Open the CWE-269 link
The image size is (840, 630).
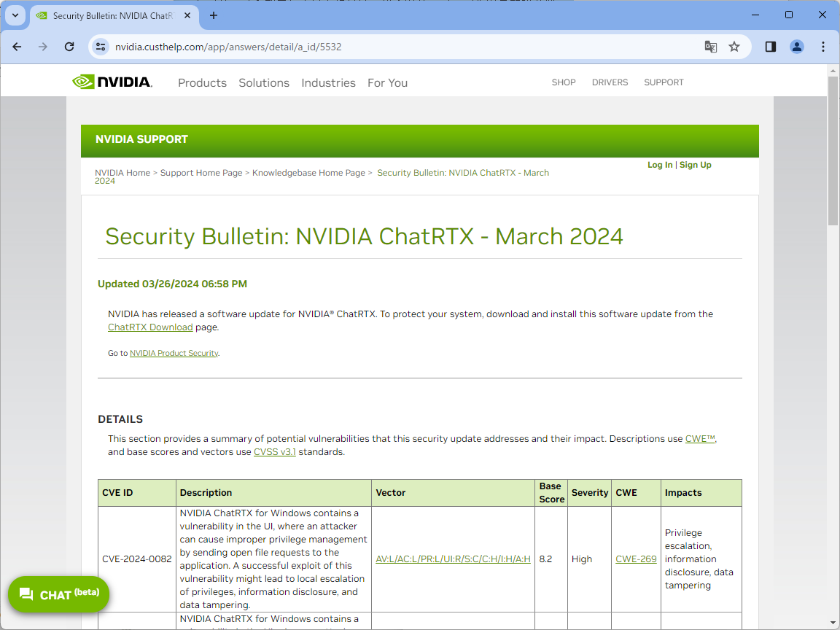(x=636, y=559)
